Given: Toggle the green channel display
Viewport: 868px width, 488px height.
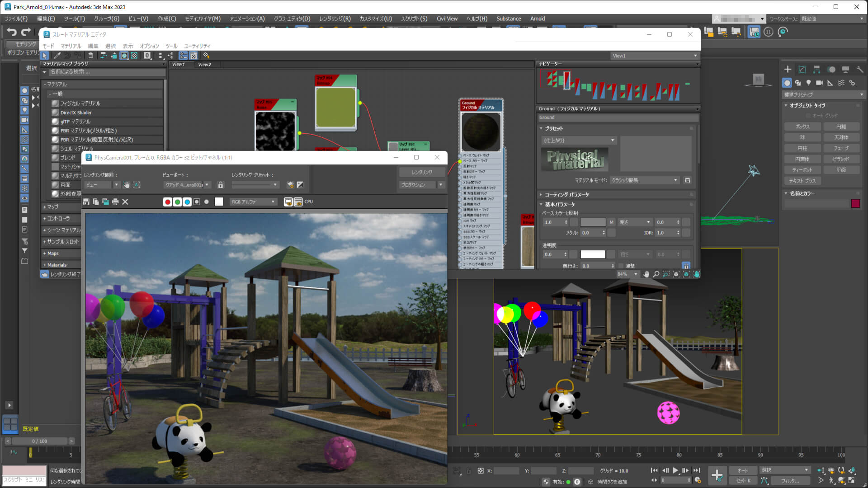Looking at the screenshot, I should point(177,202).
